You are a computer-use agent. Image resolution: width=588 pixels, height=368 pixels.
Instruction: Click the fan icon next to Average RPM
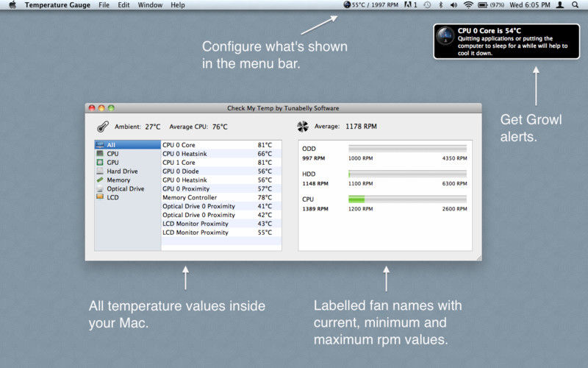[303, 127]
